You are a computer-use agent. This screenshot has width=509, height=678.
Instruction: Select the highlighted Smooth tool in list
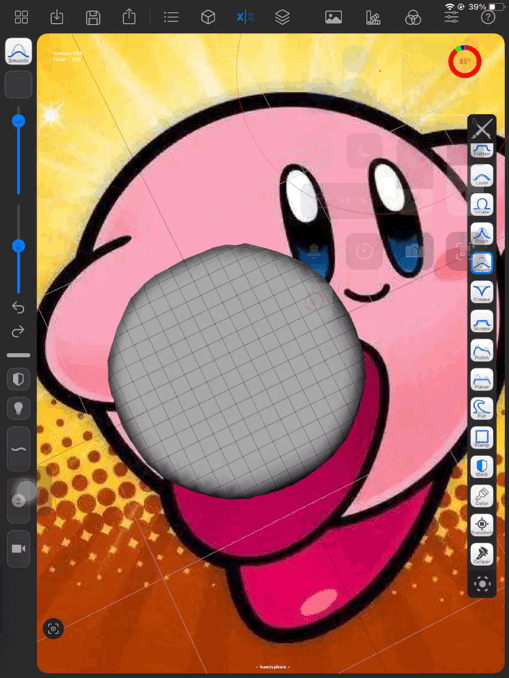(482, 263)
